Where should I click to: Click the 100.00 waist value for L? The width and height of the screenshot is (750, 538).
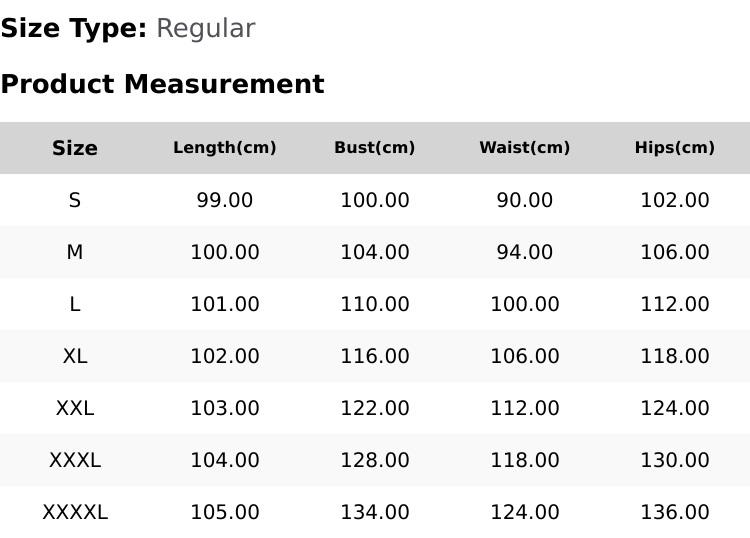point(525,304)
